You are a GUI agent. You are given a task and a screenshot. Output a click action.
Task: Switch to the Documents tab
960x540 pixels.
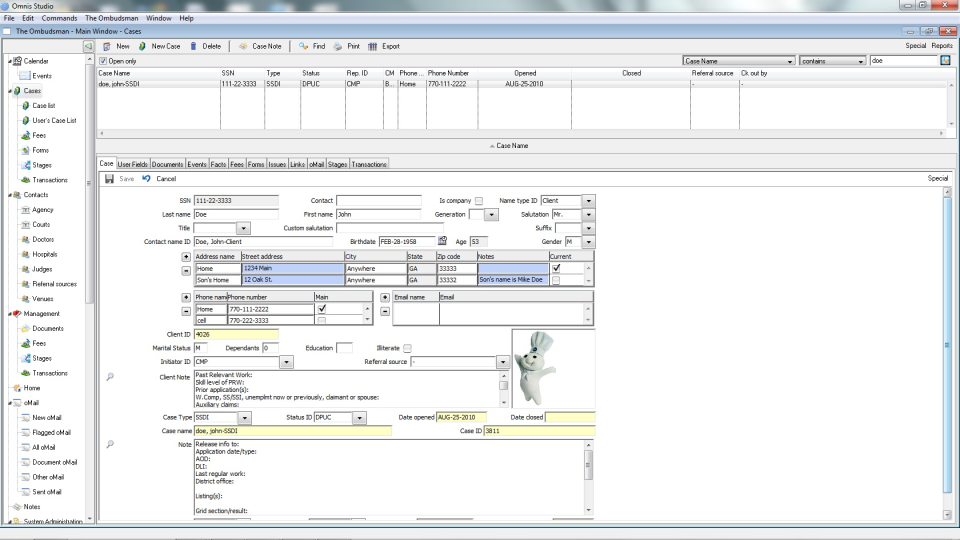click(x=167, y=164)
